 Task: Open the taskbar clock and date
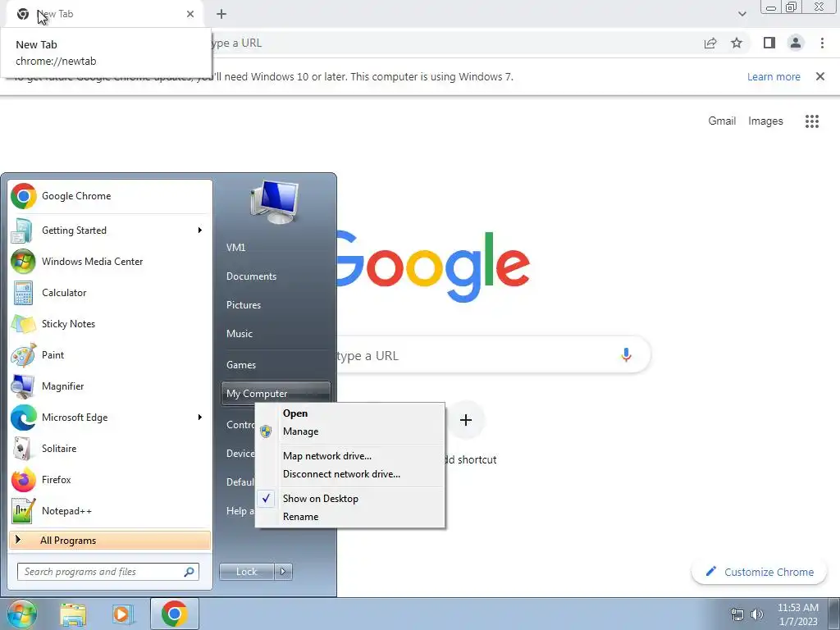coord(797,614)
